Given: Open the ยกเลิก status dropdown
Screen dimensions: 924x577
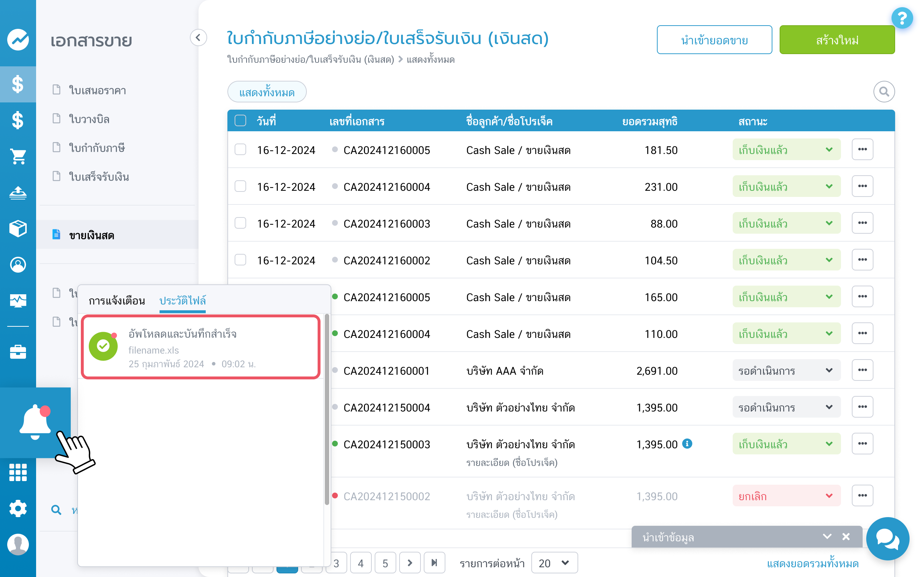Looking at the screenshot, I should (786, 496).
